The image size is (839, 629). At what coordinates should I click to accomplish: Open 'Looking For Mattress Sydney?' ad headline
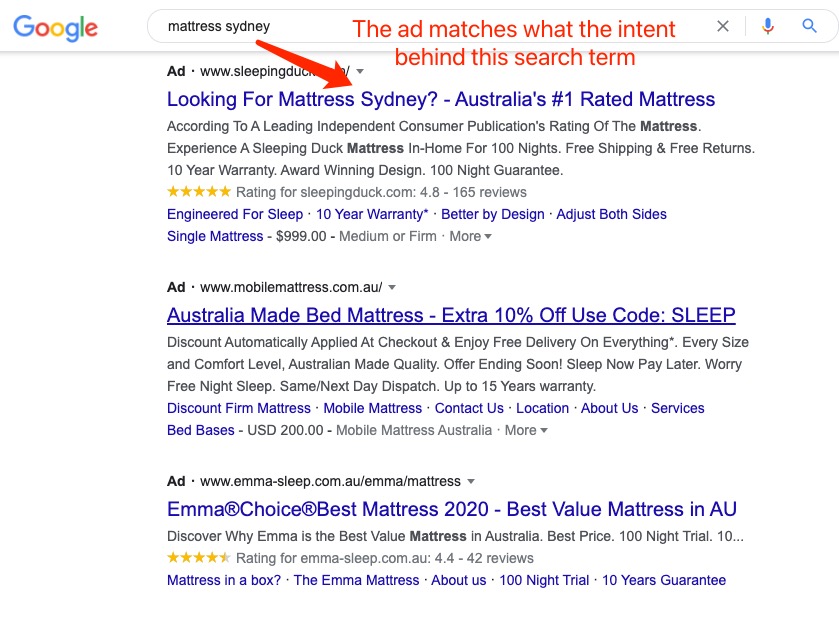pyautogui.click(x=441, y=99)
